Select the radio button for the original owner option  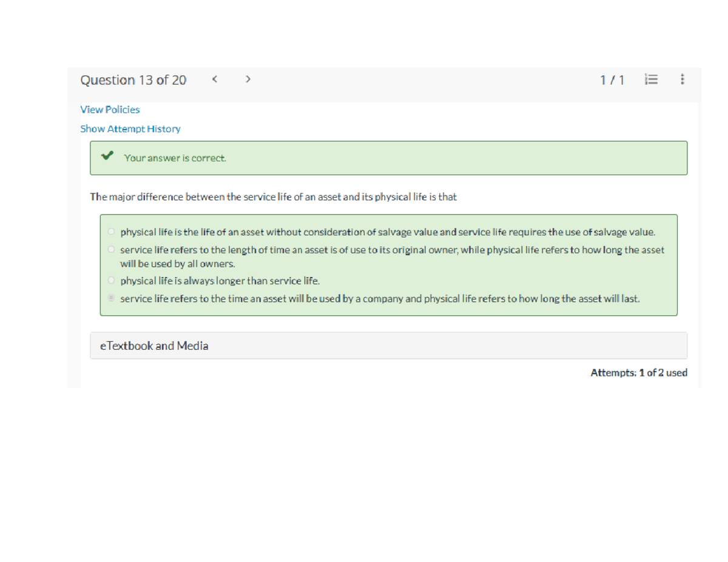pos(110,250)
